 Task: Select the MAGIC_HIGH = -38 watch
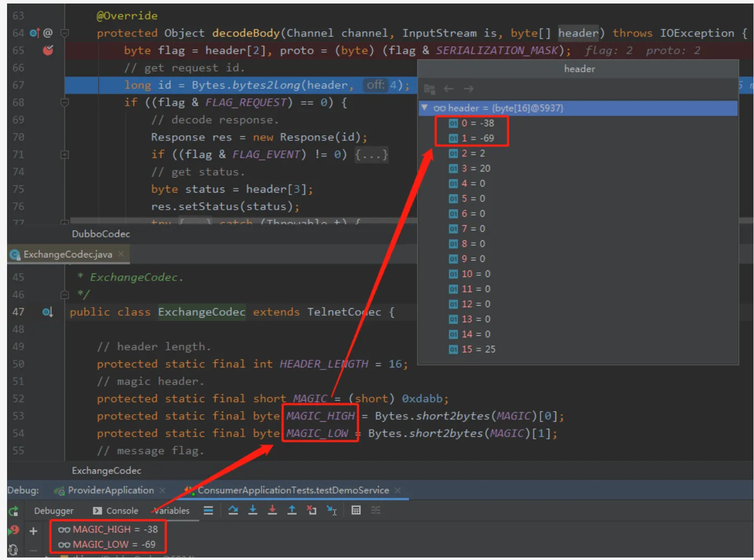coord(108,529)
